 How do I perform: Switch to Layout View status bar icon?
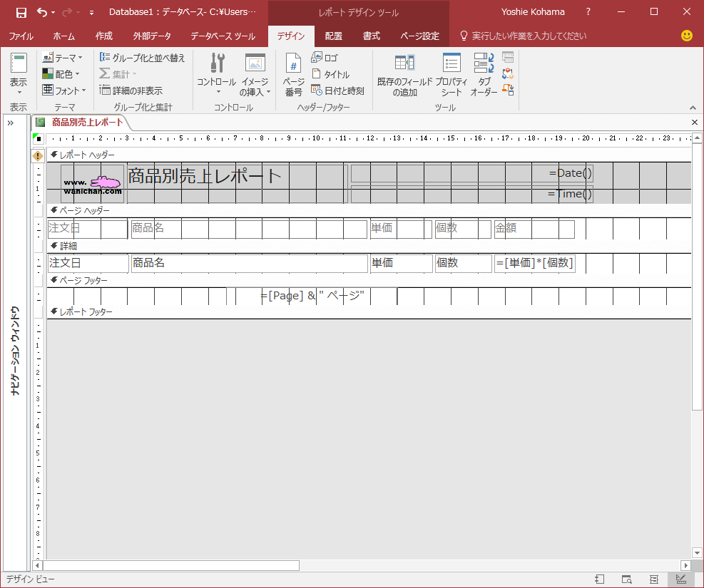coord(653,579)
